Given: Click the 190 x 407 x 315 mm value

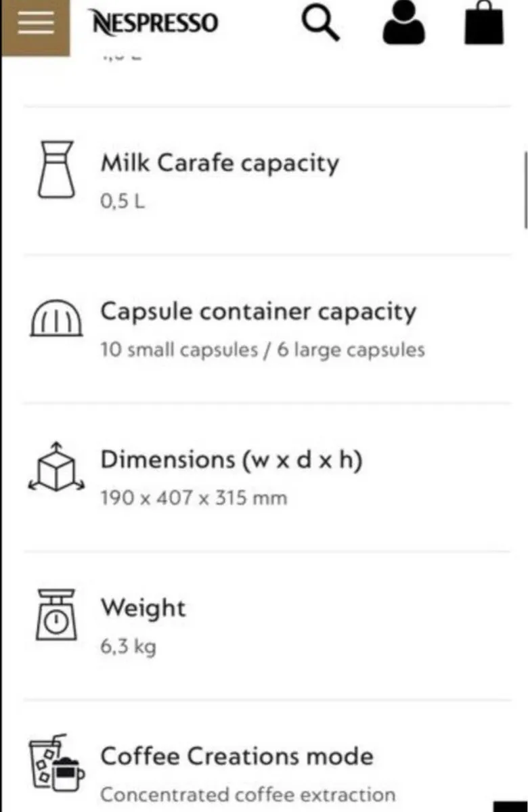Looking at the screenshot, I should [194, 499].
